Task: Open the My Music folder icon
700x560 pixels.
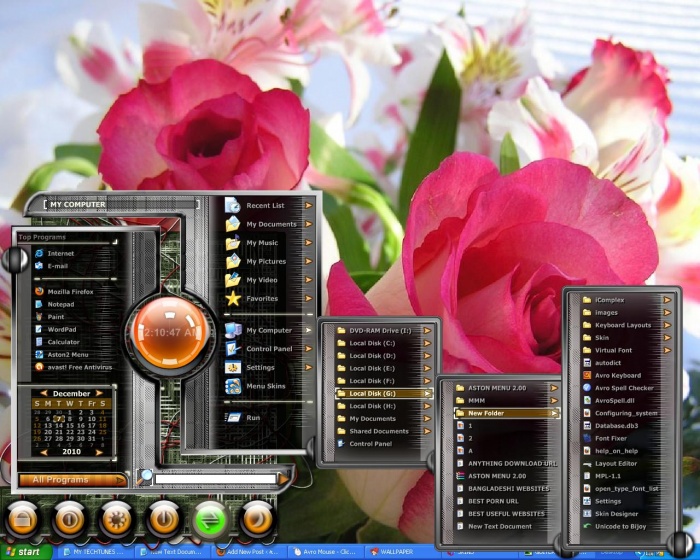Action: click(233, 242)
